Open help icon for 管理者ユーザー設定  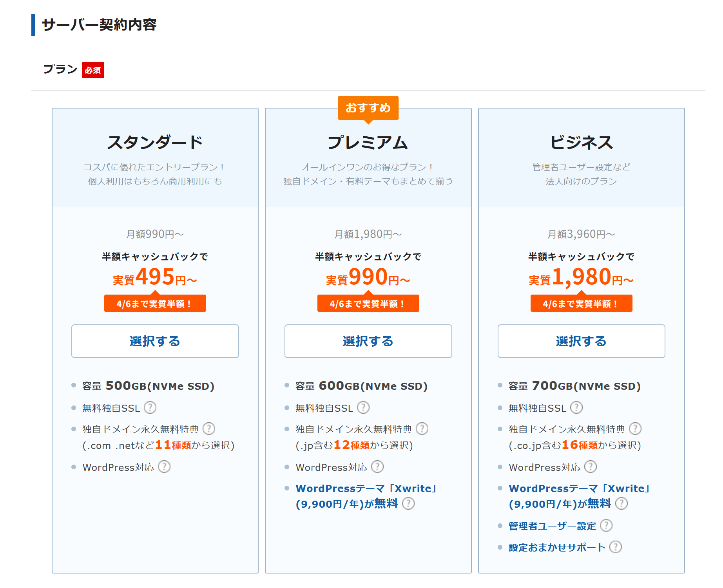coord(606,526)
